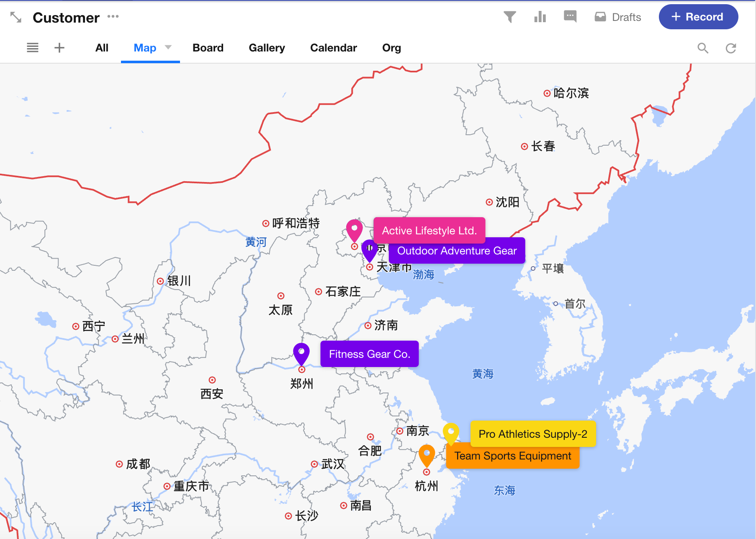This screenshot has height=539, width=756.
Task: Click the yellow Pro Athletics Supply-2 label
Action: tap(532, 434)
